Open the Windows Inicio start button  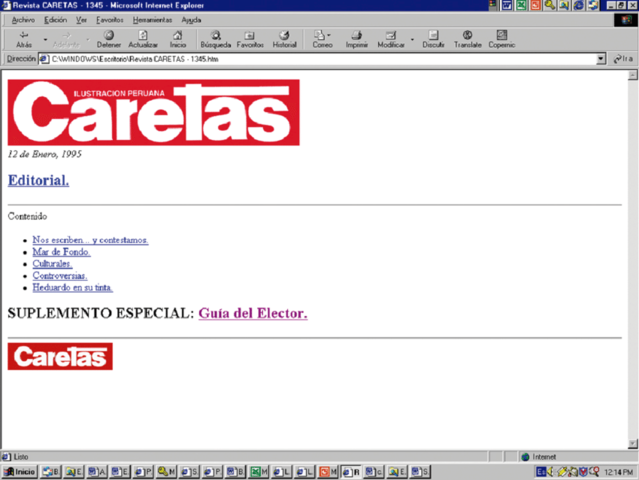tap(20, 472)
